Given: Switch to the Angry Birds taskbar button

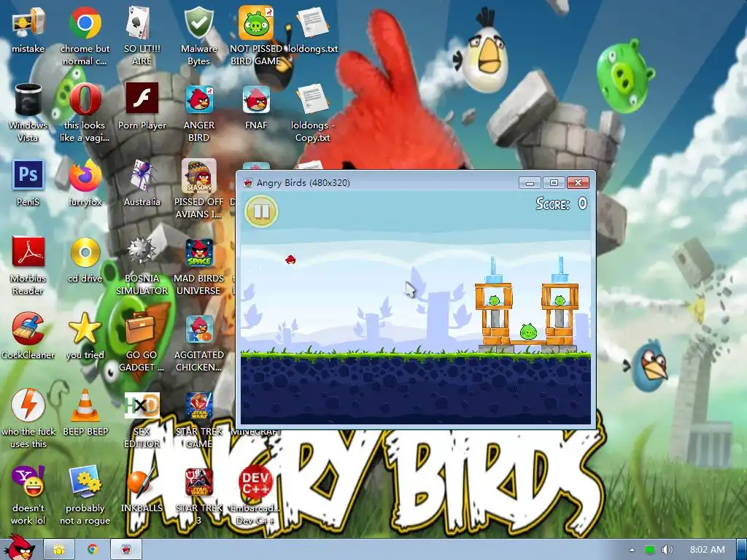Looking at the screenshot, I should point(126,550).
